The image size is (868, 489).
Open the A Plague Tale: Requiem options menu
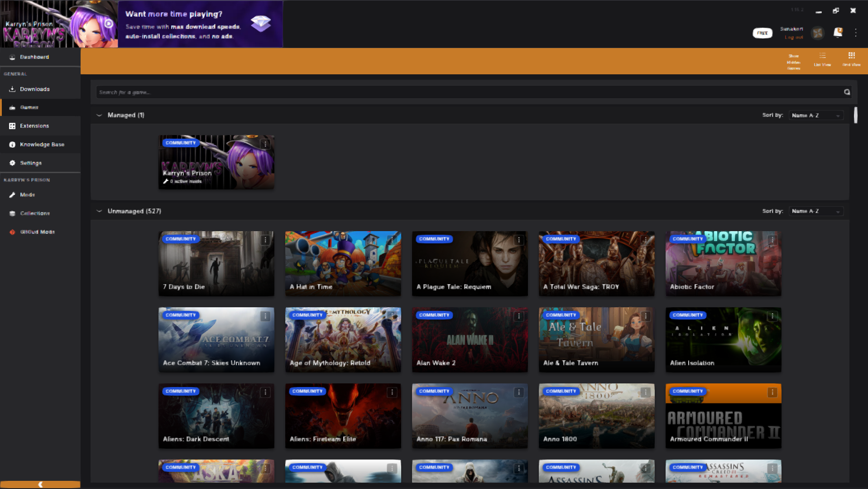[x=519, y=240]
